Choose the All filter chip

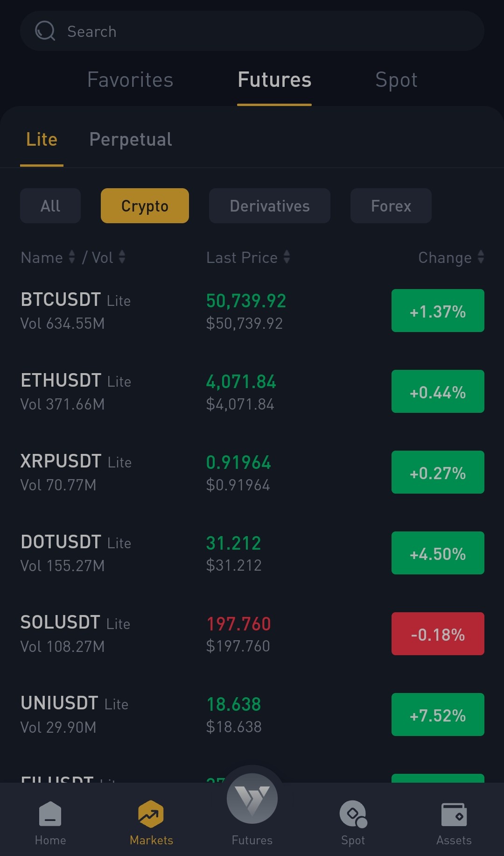pos(50,206)
